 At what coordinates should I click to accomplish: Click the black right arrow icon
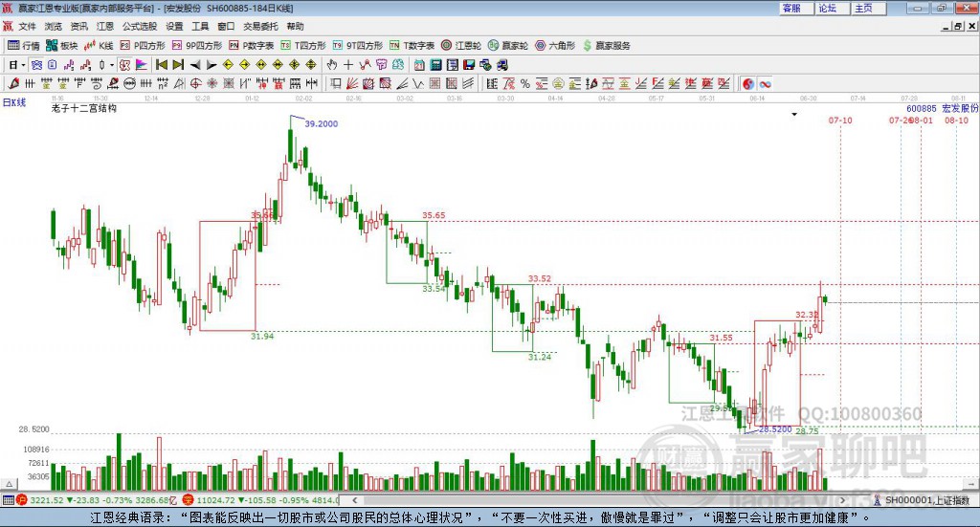(x=212, y=65)
